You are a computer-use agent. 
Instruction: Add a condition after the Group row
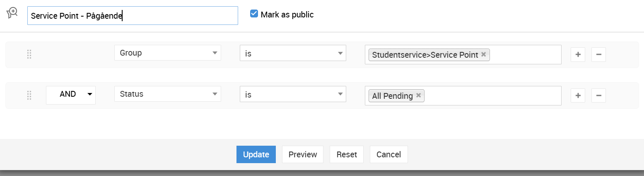pos(578,54)
